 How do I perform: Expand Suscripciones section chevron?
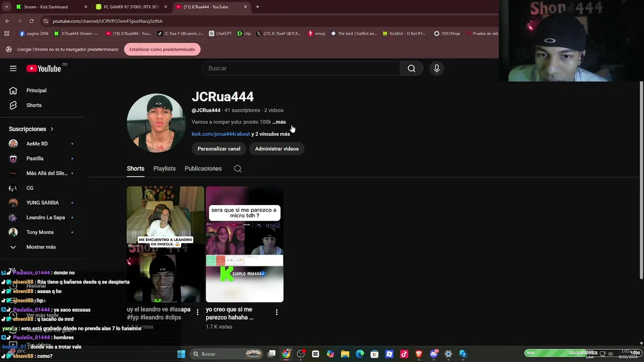coord(51,129)
